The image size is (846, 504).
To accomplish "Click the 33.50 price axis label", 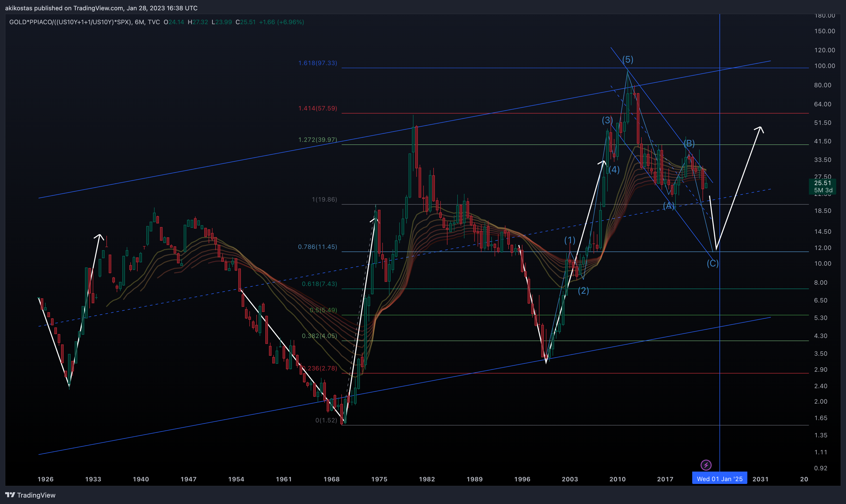I will click(x=823, y=160).
